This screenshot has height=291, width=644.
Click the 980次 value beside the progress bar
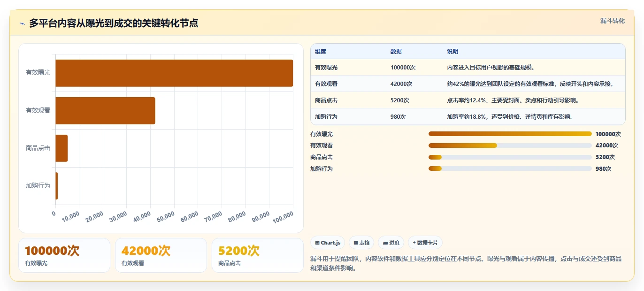pos(603,169)
